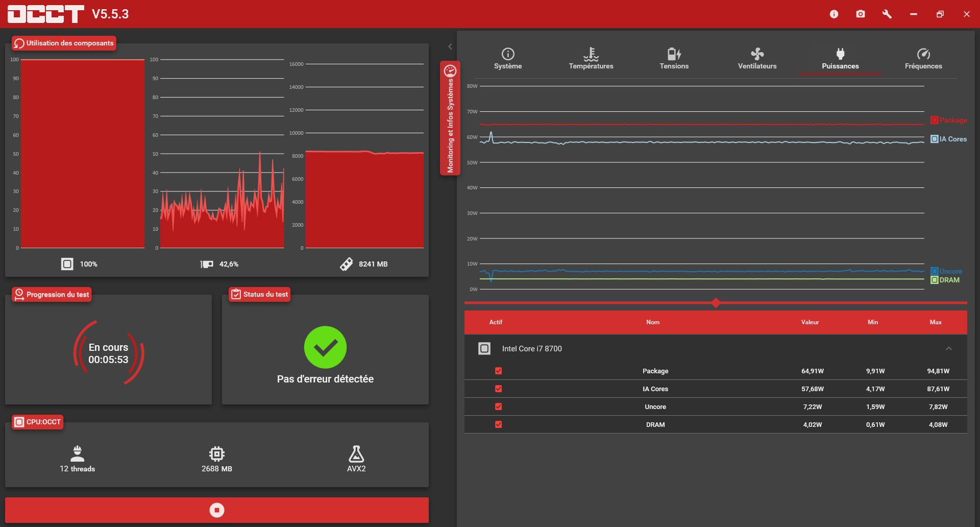Screen dimensions: 980x527
Task: Click the diamond handle on graph divider
Action: (x=716, y=303)
